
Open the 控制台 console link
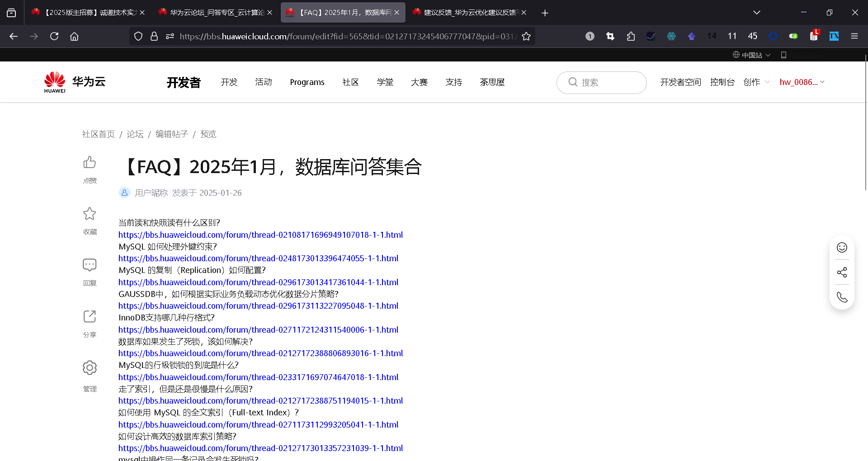click(x=722, y=82)
